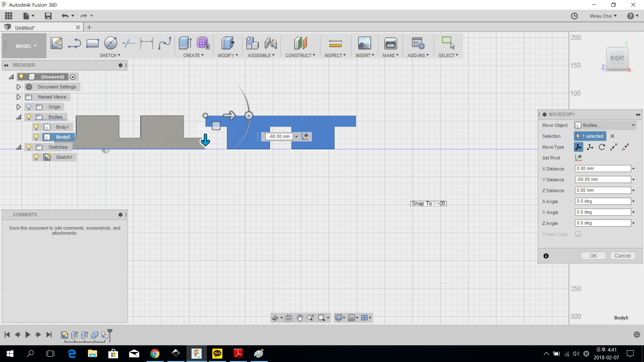Open the SKETCH menu
This screenshot has width=644, height=362.
[x=110, y=55]
